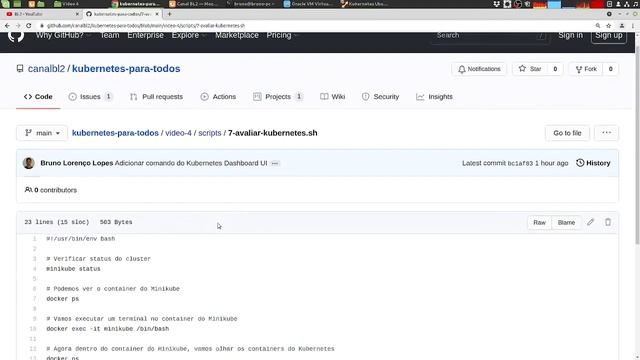The width and height of the screenshot is (640, 360).
Task: Open the kubernetes-para-todos repository title link
Action: [126, 69]
